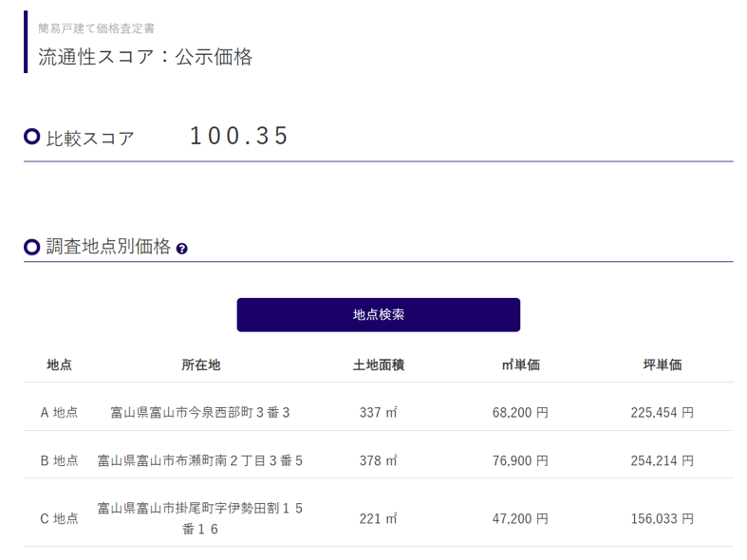Image resolution: width=747 pixels, height=560 pixels.
Task: Click the 254,214 円 tsubo price cell
Action: coord(662,460)
